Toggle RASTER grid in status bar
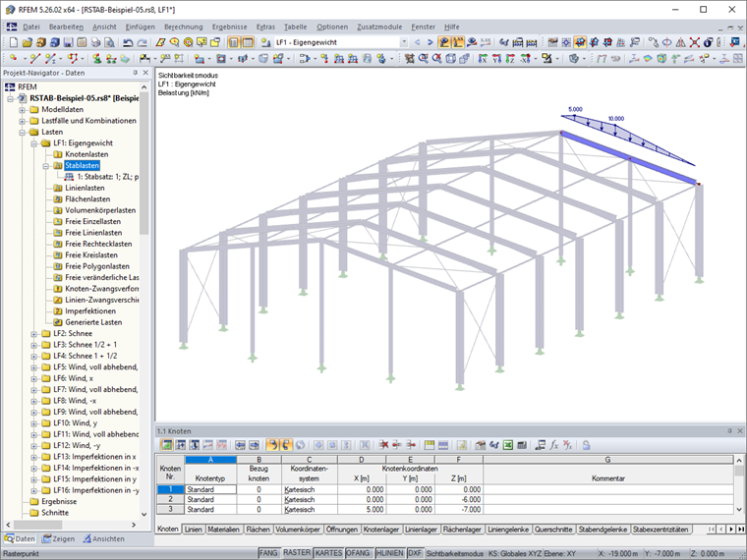The image size is (747, 560). pos(297,553)
